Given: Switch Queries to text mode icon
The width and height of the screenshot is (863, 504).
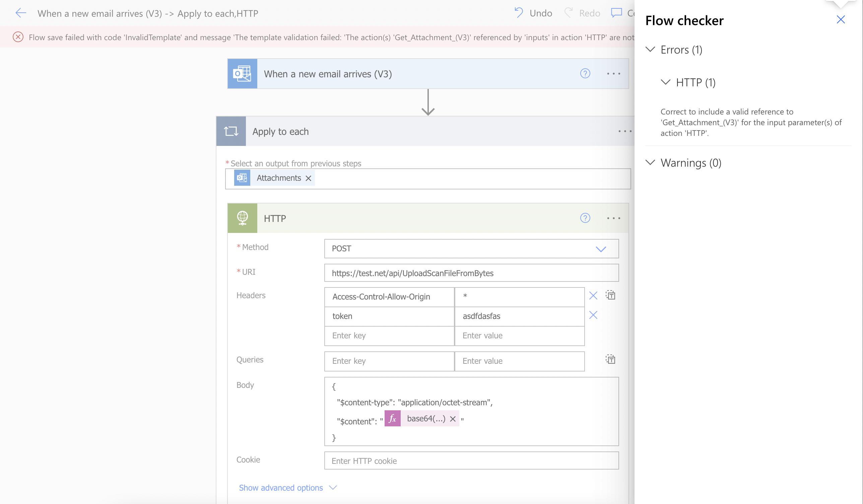Looking at the screenshot, I should (610, 360).
